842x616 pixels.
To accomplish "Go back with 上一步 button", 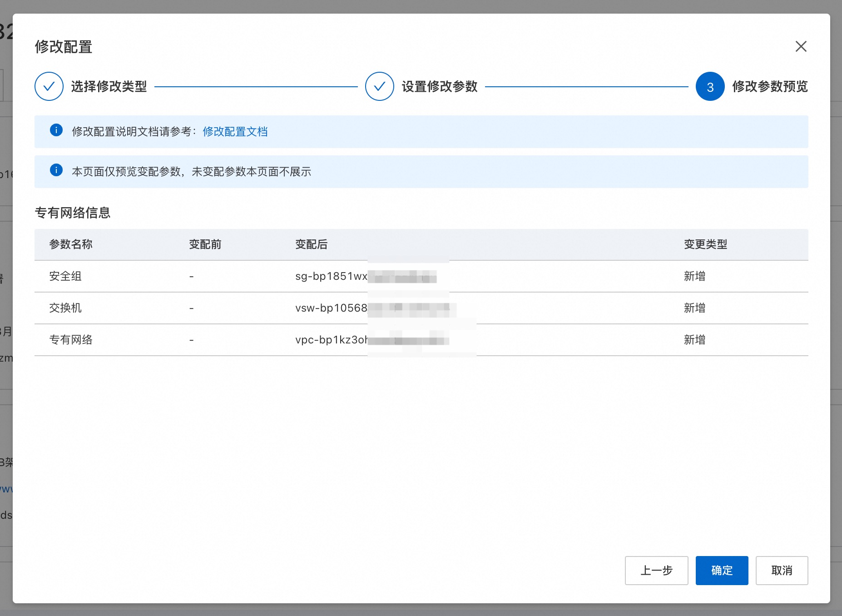I will [656, 571].
